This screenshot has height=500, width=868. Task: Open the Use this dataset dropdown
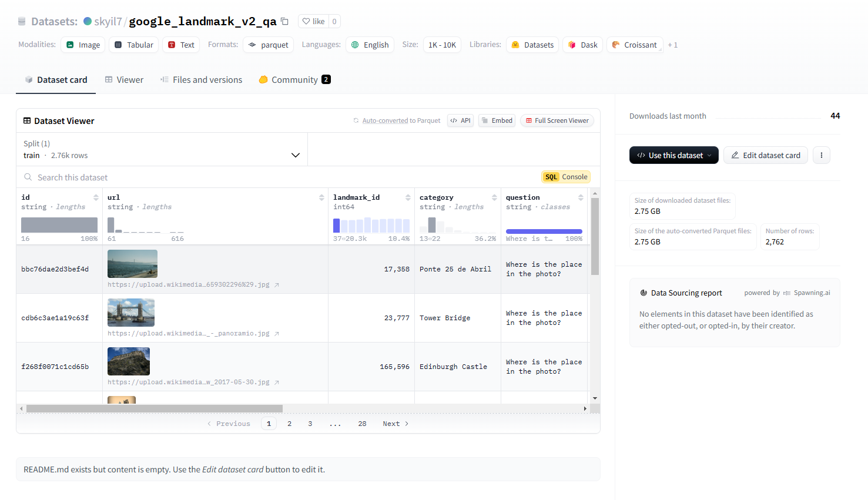pos(674,155)
